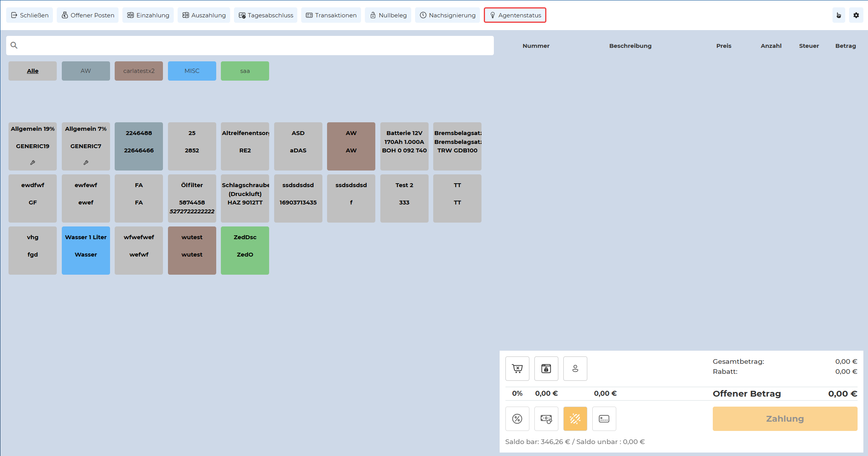868x456 pixels.
Task: Add Allgemein 19% GENERIC19 item
Action: click(x=32, y=146)
